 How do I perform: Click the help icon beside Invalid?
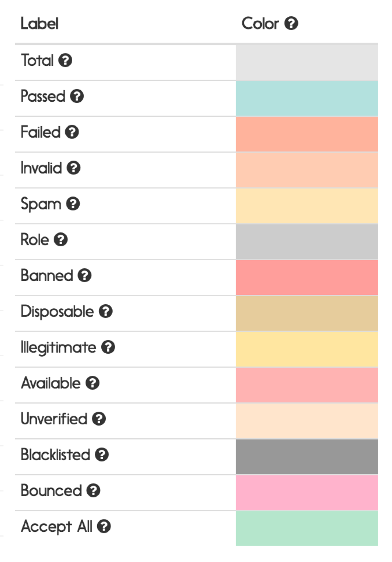73,168
